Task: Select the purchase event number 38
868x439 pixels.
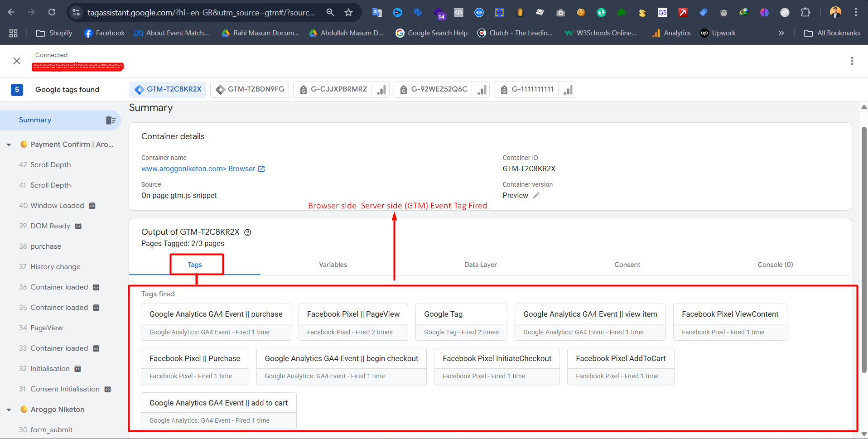Action: tap(45, 246)
